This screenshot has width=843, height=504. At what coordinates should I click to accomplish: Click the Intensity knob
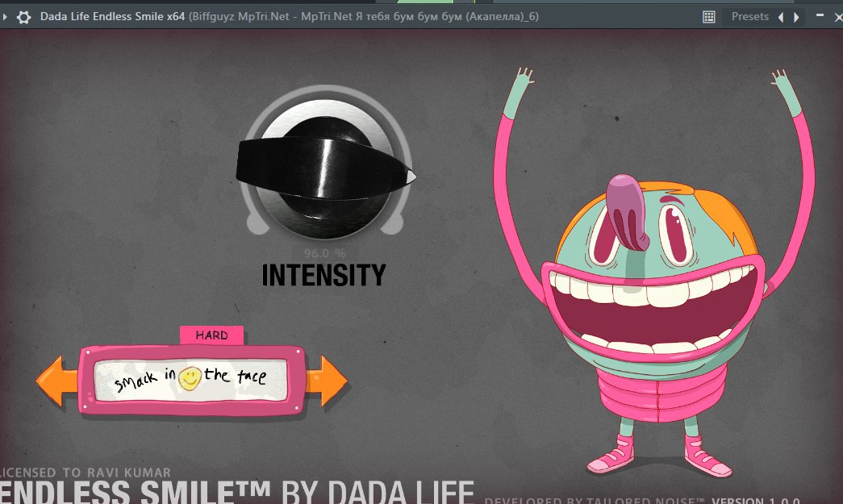326,169
